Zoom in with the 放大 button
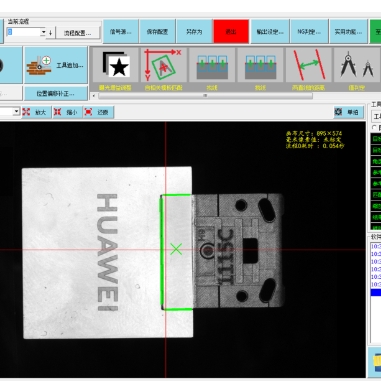The height and width of the screenshot is (381, 381). (36, 112)
